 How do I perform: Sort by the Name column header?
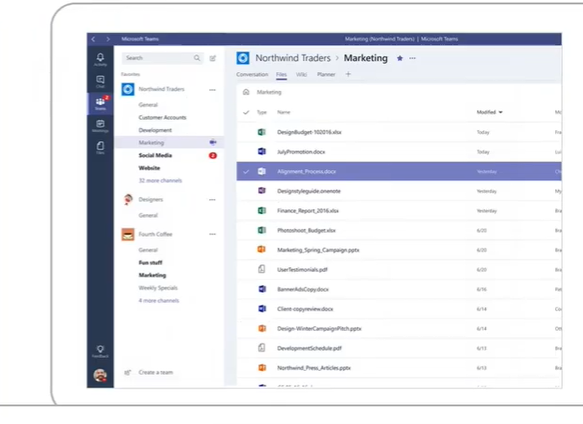[x=284, y=112]
